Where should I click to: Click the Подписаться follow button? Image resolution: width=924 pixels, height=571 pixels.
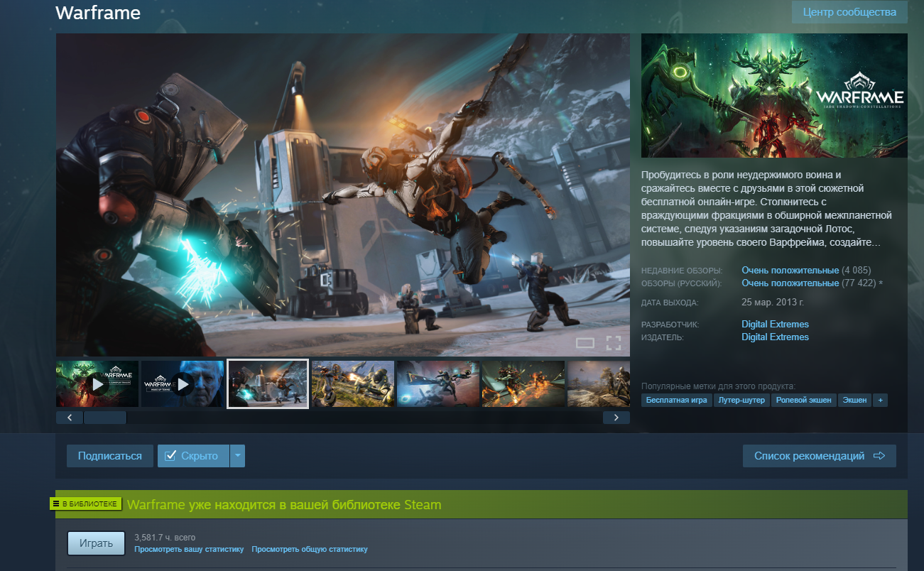pyautogui.click(x=110, y=456)
